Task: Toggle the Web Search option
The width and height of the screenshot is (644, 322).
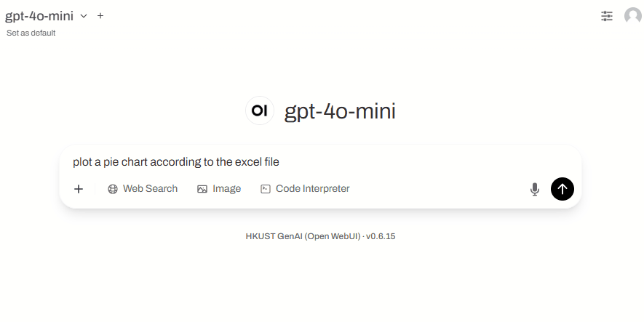Action: [x=143, y=189]
